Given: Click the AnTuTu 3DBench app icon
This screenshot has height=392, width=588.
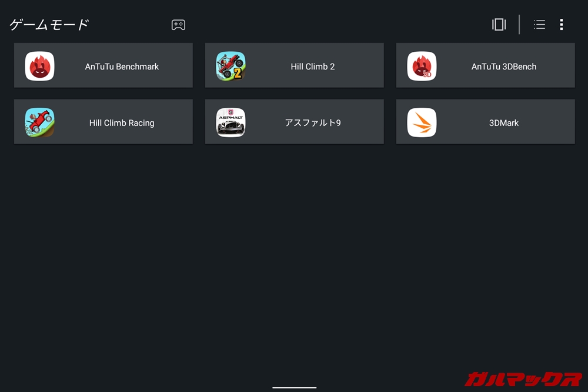Looking at the screenshot, I should (x=422, y=67).
